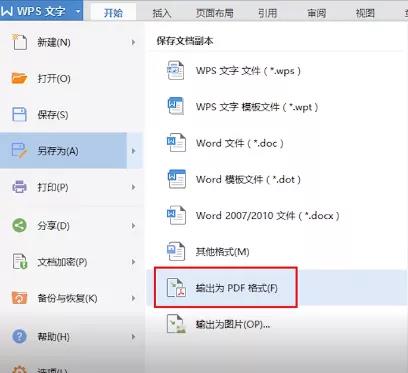Open 文档加密(P) menu entry
Viewport: 408px width, 373px height.
[62, 262]
